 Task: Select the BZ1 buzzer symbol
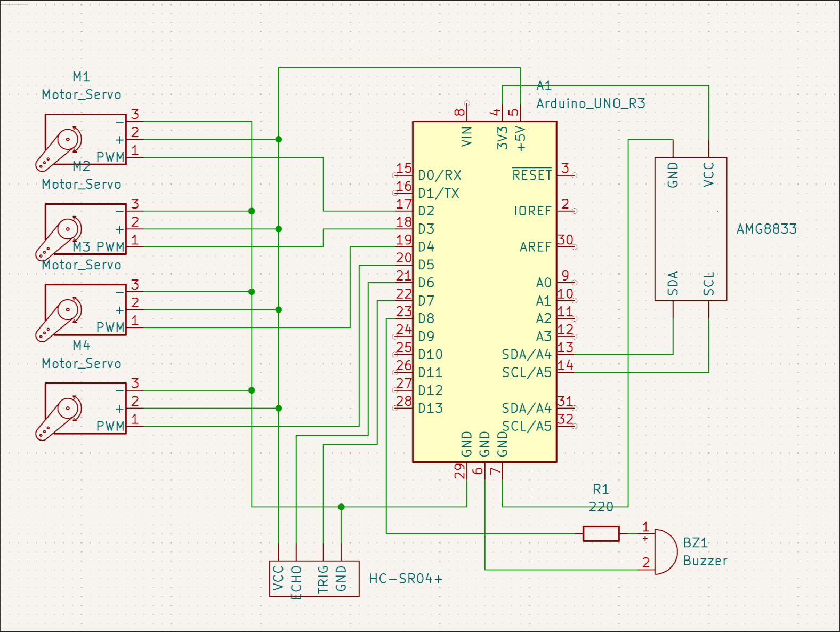pyautogui.click(x=665, y=552)
